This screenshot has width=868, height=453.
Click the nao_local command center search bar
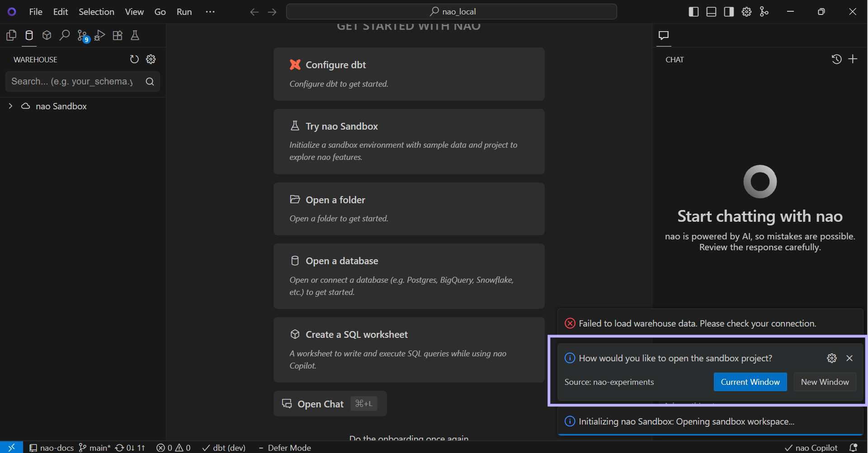click(452, 12)
